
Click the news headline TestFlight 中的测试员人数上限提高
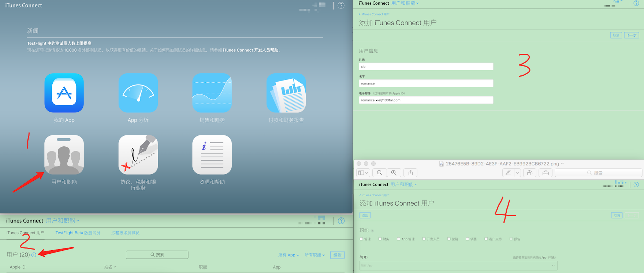click(59, 43)
